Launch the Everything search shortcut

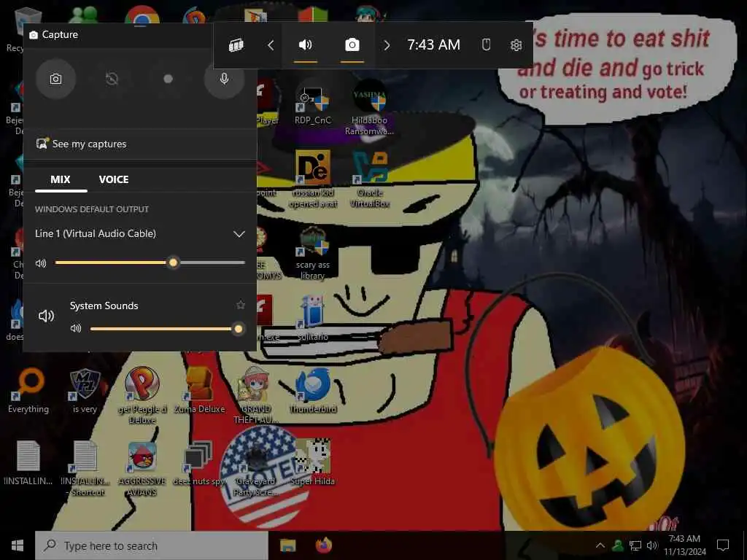28,391
